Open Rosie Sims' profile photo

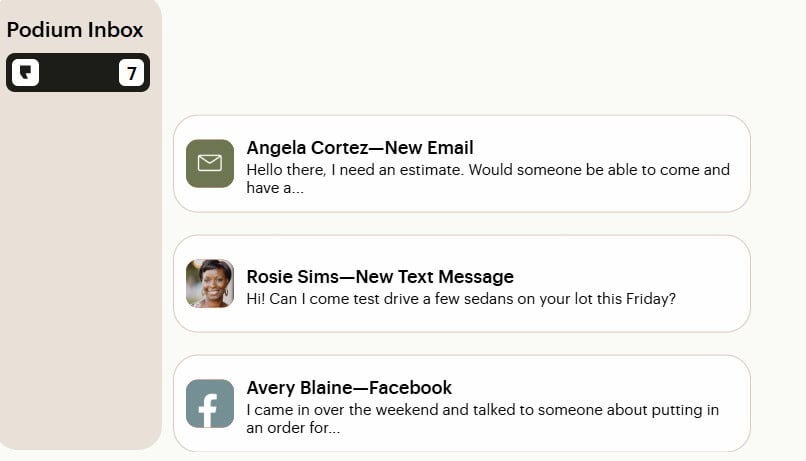click(x=210, y=283)
